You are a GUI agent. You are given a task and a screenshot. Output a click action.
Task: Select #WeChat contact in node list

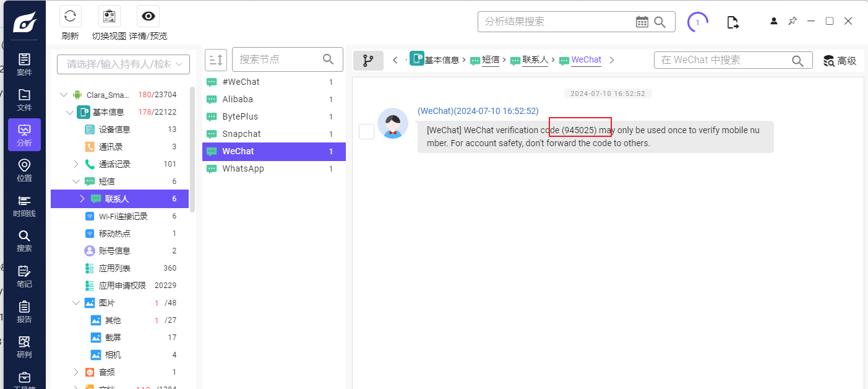(x=274, y=82)
